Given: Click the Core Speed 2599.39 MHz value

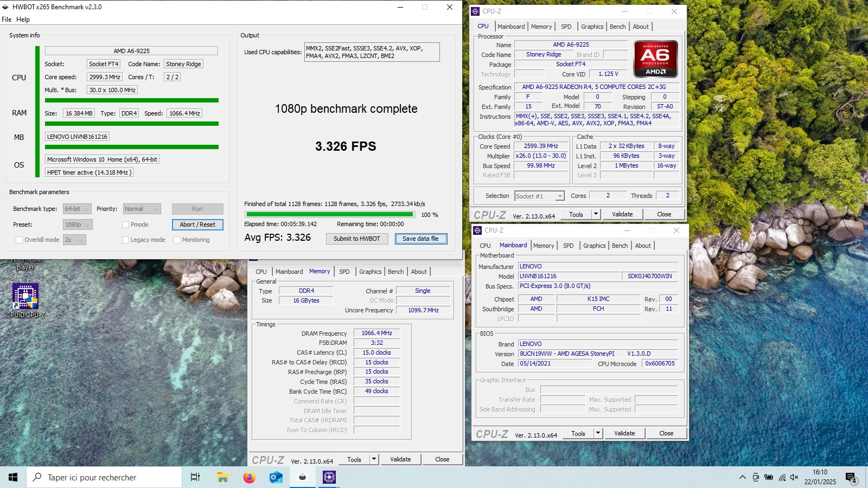Looking at the screenshot, I should [x=541, y=146].
